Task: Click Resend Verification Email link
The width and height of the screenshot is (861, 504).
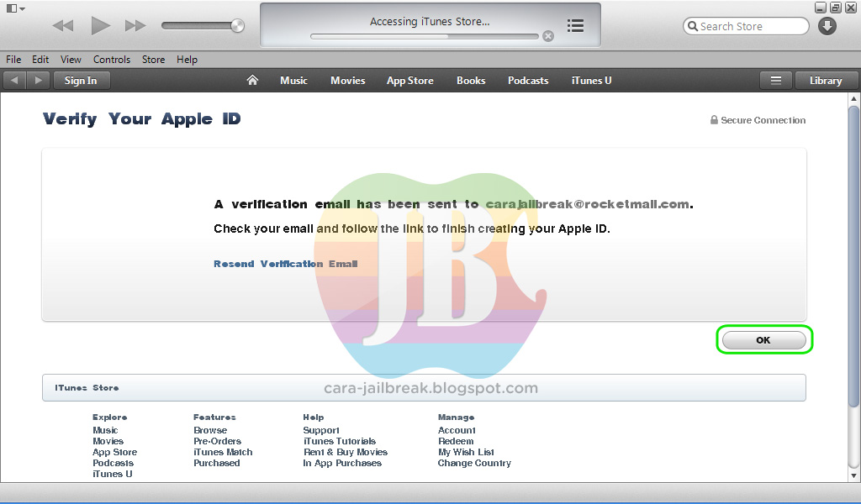Action: 286,264
